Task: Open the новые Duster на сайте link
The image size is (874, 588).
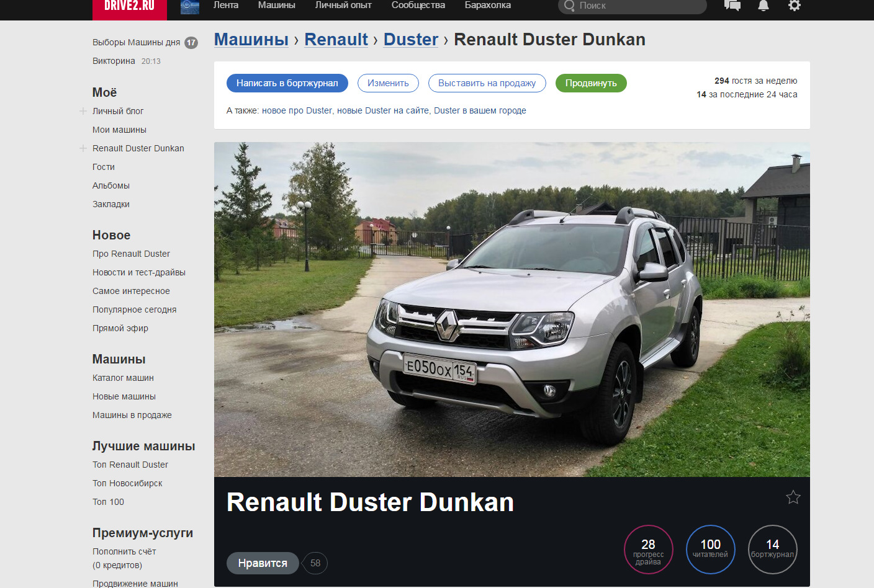Action: (383, 110)
